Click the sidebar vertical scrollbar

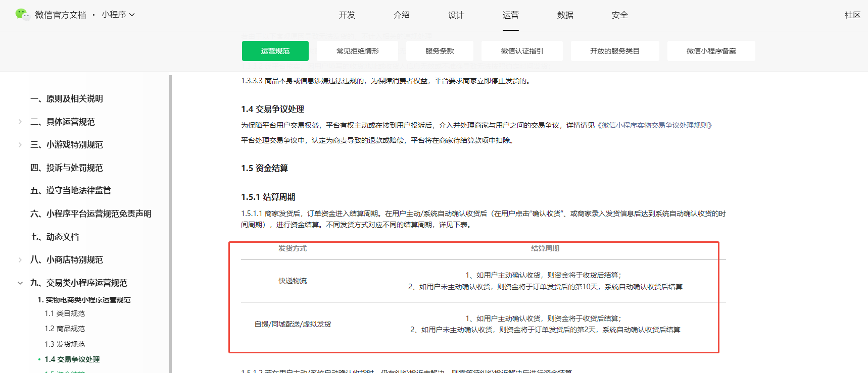coord(170,224)
